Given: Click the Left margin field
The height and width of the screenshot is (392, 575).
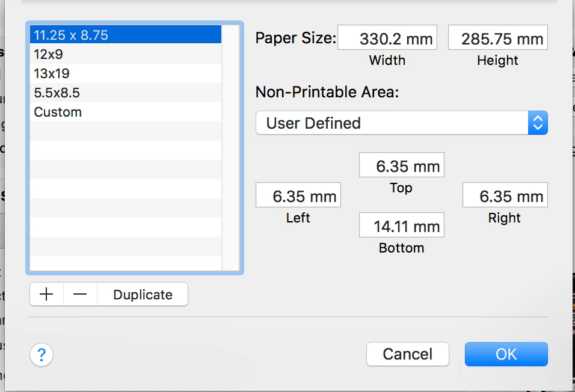Looking at the screenshot, I should coord(298,195).
